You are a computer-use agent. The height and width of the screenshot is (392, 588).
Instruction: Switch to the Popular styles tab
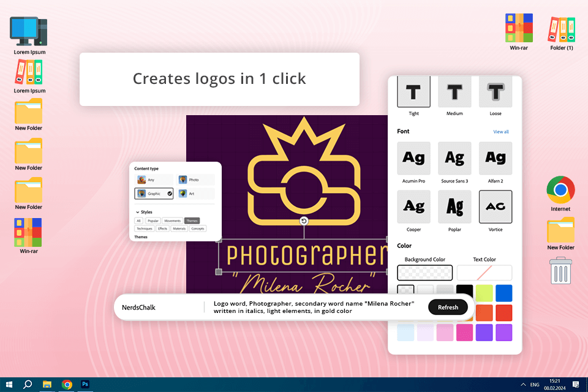(153, 221)
